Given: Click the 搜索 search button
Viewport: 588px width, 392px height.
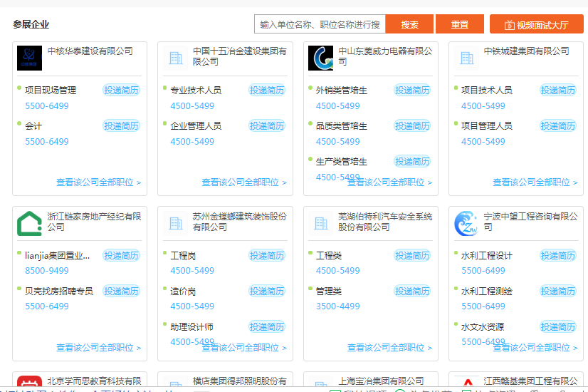Looking at the screenshot, I should coord(409,24).
